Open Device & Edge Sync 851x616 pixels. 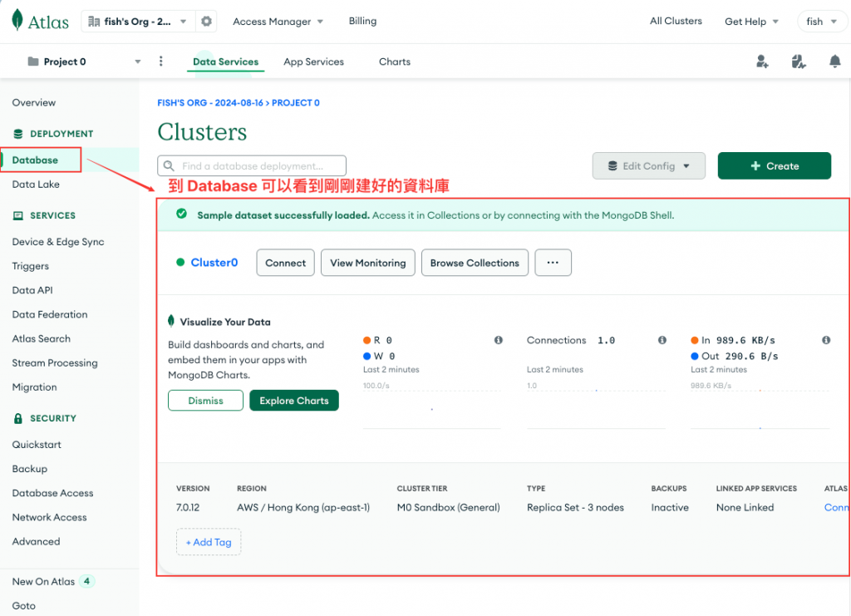pyautogui.click(x=58, y=242)
